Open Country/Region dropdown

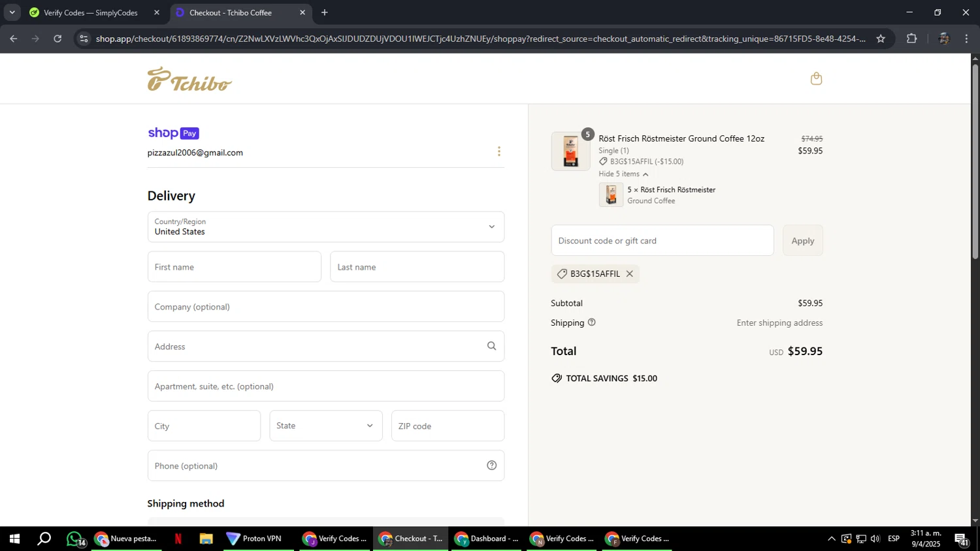[x=326, y=227]
